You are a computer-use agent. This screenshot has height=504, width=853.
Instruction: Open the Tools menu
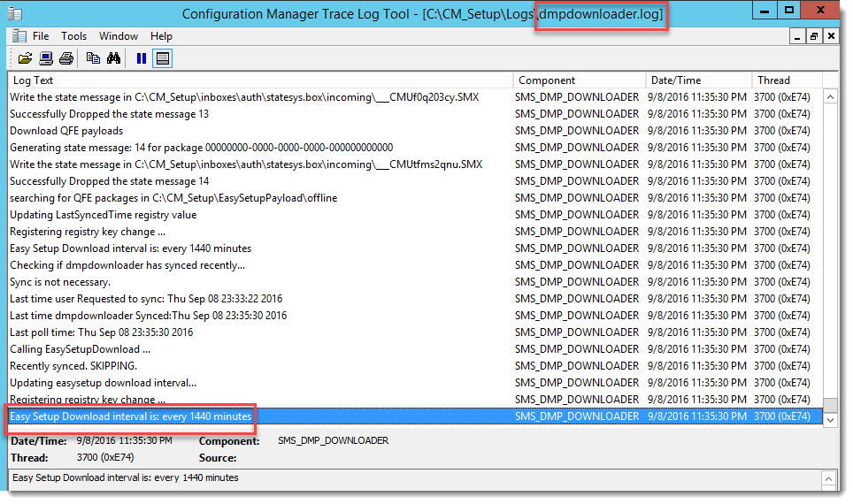tap(73, 36)
